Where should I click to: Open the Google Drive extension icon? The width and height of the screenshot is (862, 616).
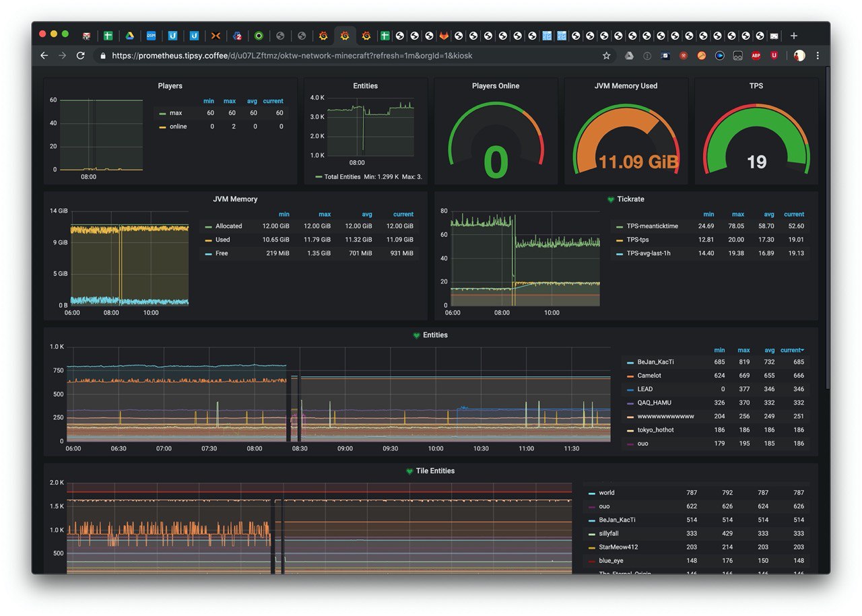pos(628,56)
